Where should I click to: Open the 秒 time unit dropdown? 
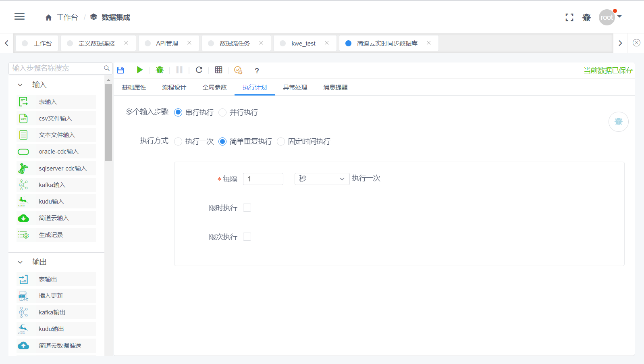pos(322,179)
